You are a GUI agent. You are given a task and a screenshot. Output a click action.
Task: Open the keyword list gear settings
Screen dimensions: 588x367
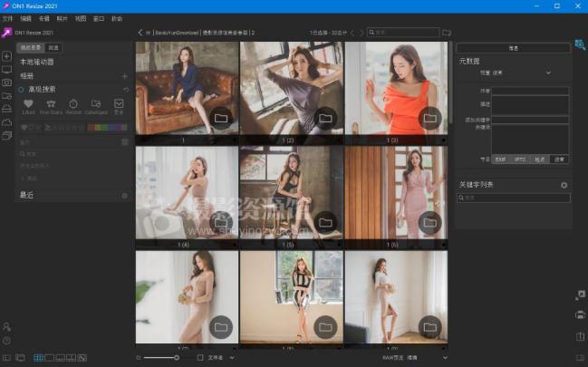point(564,185)
